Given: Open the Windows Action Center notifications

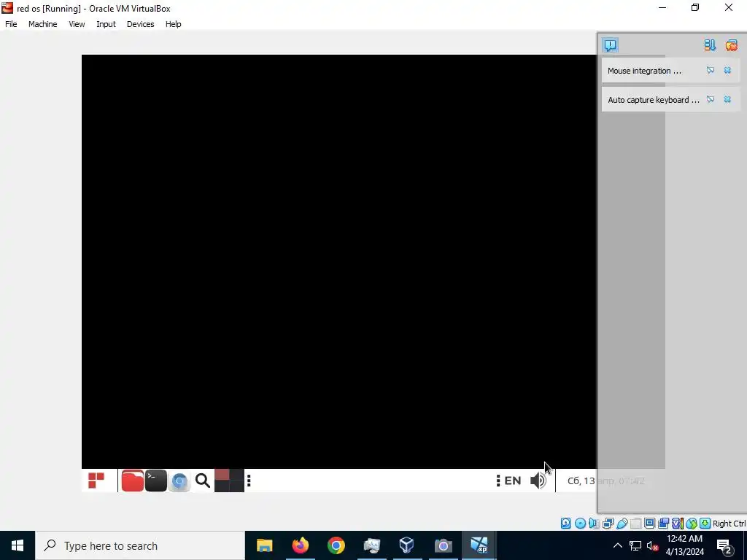Looking at the screenshot, I should click(x=724, y=546).
